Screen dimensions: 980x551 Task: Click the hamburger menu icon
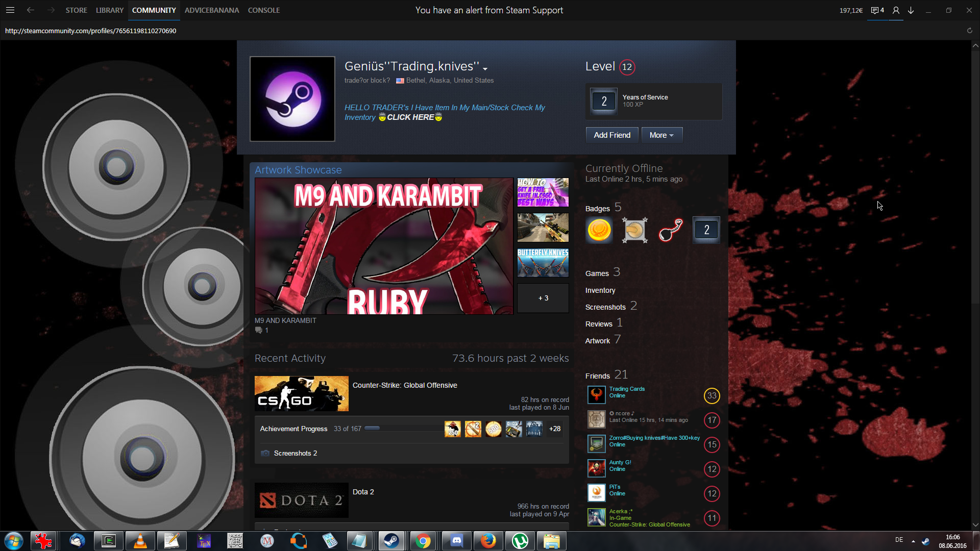click(x=10, y=10)
